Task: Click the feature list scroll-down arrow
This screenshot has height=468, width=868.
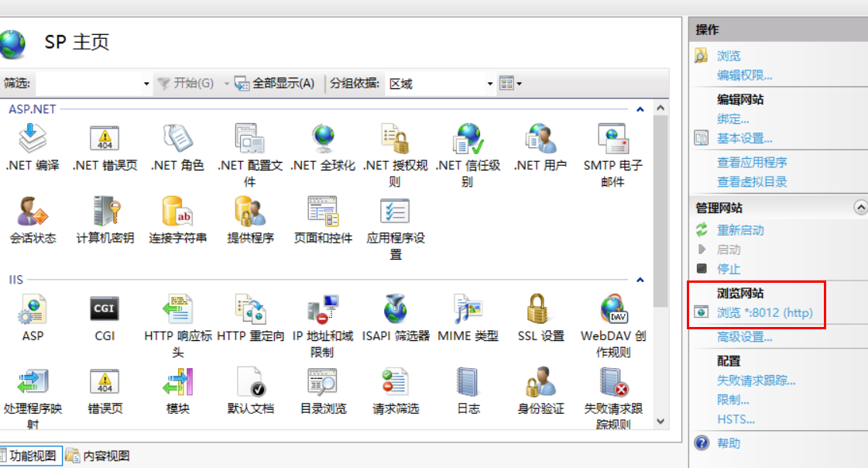Action: [660, 422]
